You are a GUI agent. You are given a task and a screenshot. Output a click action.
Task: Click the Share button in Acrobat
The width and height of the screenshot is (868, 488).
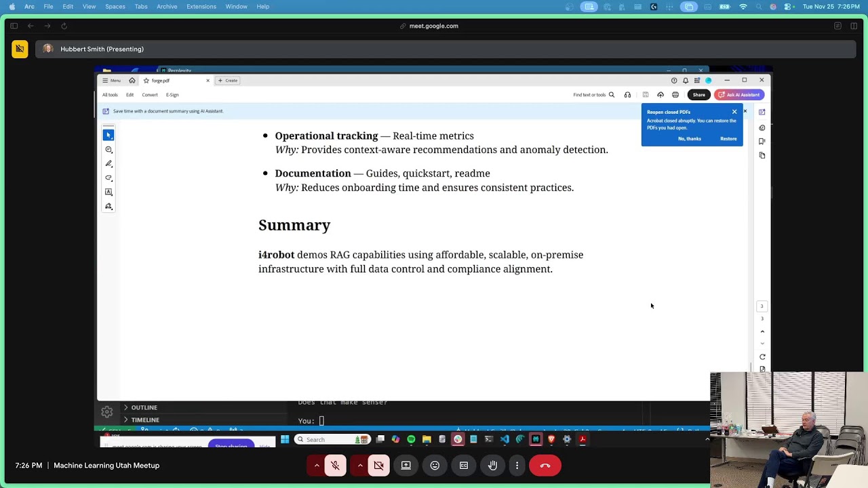click(699, 95)
